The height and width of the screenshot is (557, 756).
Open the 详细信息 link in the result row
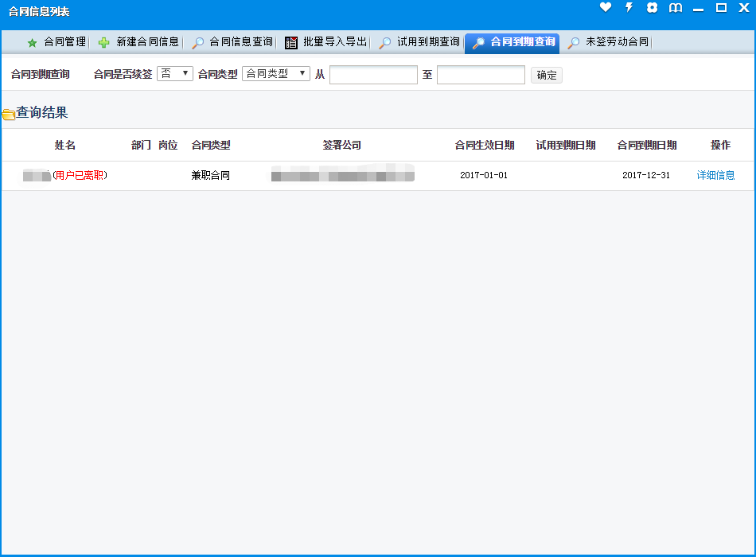(715, 175)
